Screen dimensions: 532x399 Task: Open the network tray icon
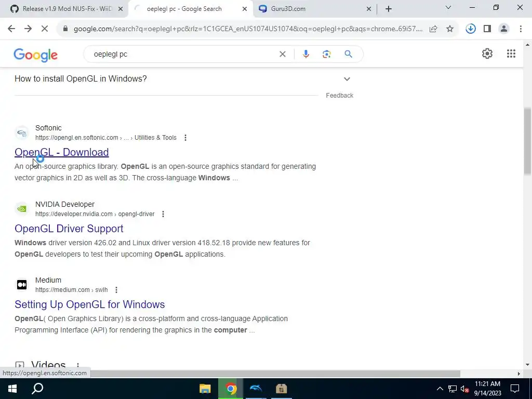(453, 389)
